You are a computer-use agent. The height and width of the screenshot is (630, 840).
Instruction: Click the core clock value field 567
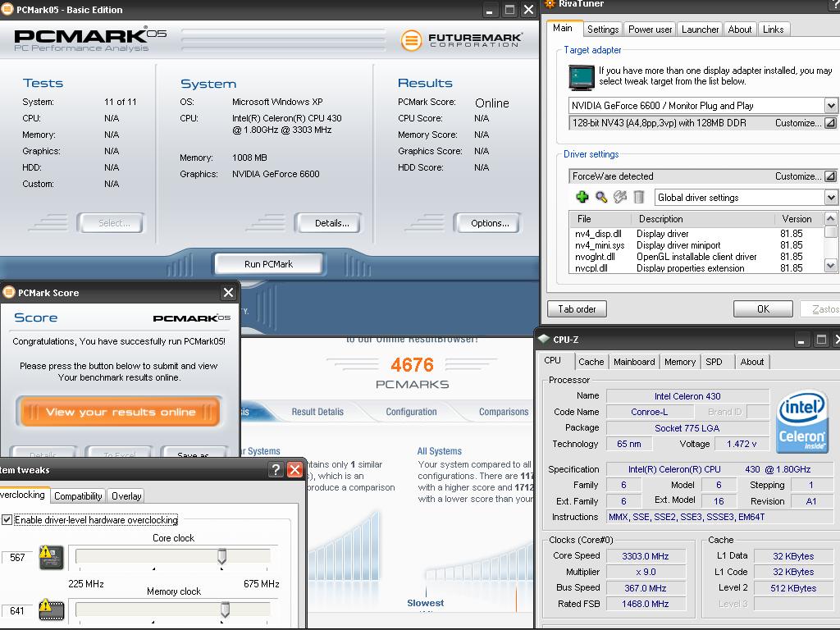coord(17,557)
